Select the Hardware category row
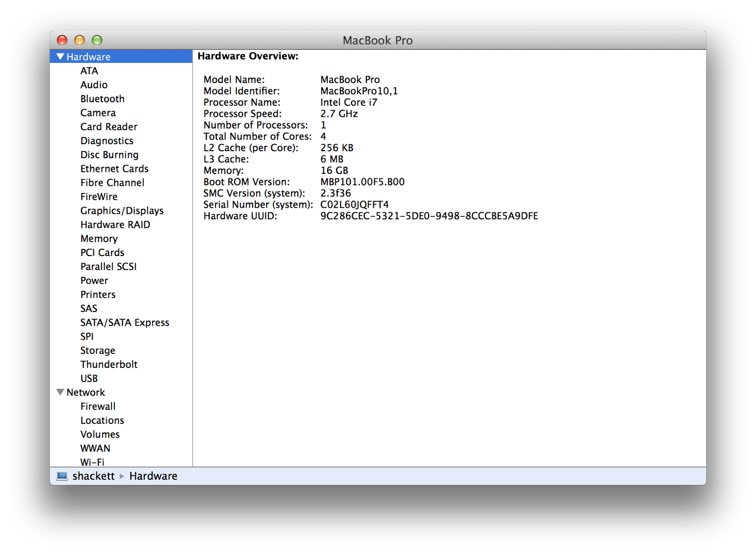The height and width of the screenshot is (554, 756). click(121, 56)
